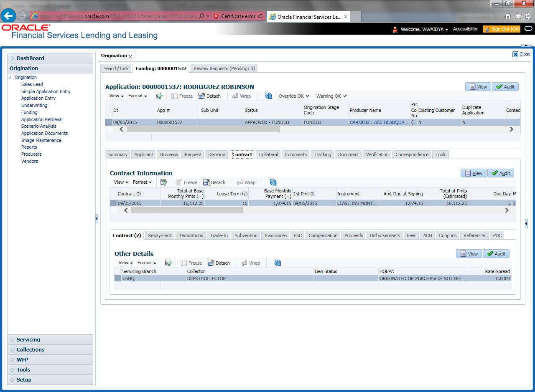The image size is (535, 392).
Task: Click the right arrow of the Contract Information scrollbar
Action: [507, 210]
